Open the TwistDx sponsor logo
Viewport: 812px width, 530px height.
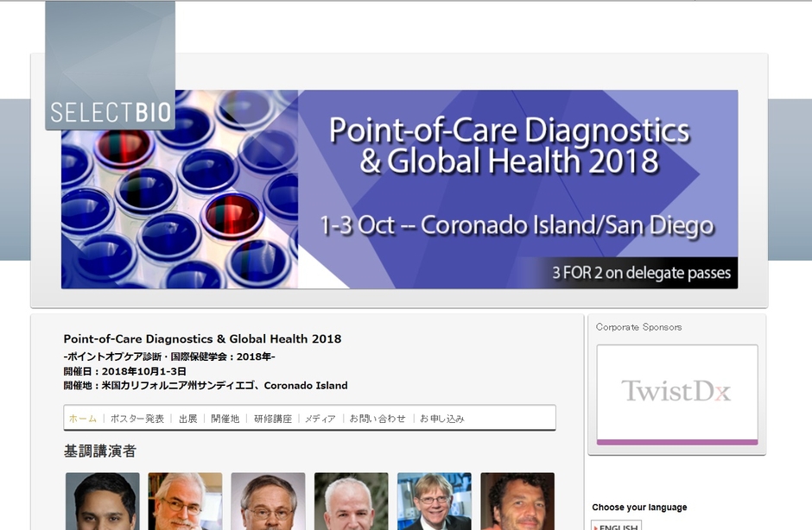pos(676,392)
